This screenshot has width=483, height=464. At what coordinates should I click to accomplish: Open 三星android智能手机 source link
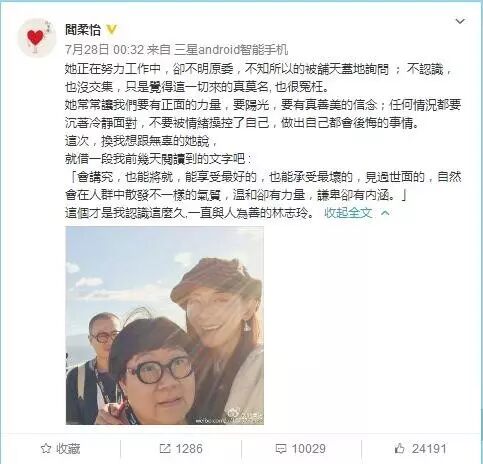tap(231, 50)
